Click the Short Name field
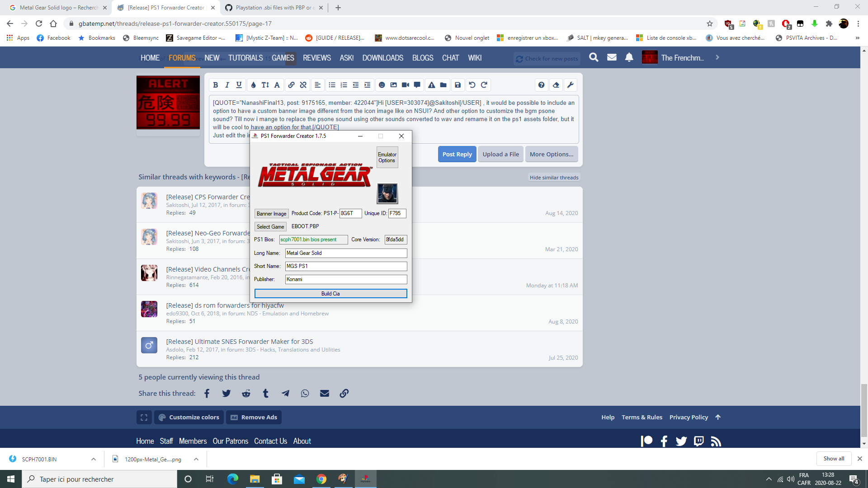 pyautogui.click(x=346, y=266)
